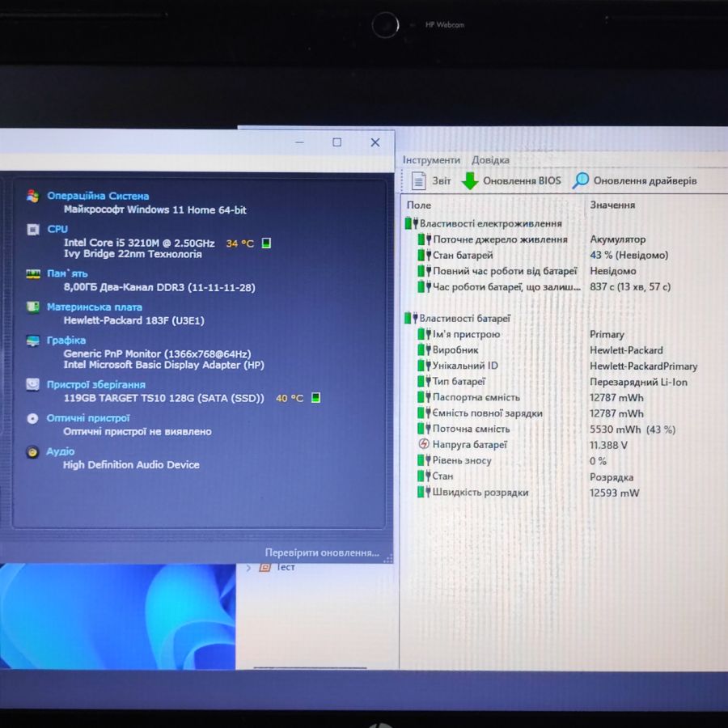This screenshot has height=728, width=728.
Task: Click the Оновлення драйверів magnifier button
Action: coord(634,180)
